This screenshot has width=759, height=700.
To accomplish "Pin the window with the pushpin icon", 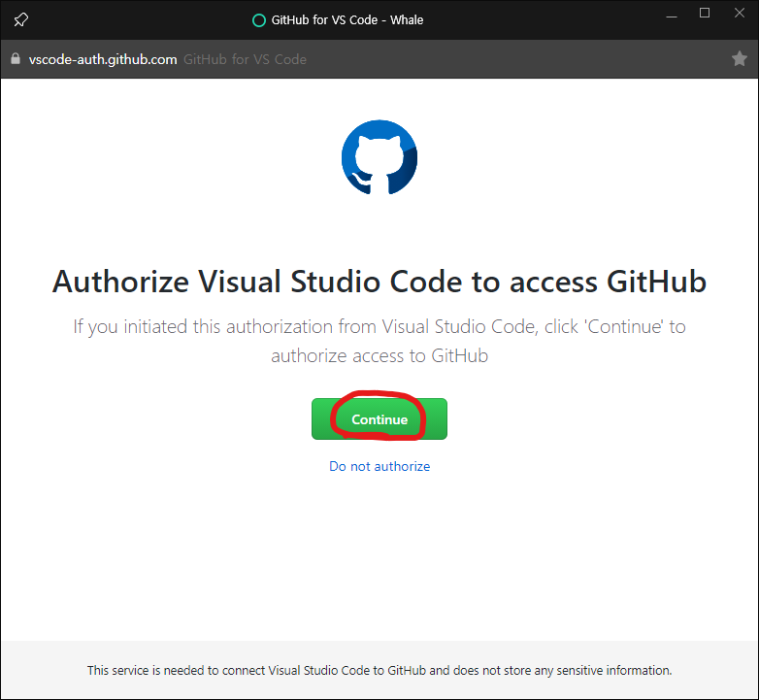I will click(x=20, y=19).
